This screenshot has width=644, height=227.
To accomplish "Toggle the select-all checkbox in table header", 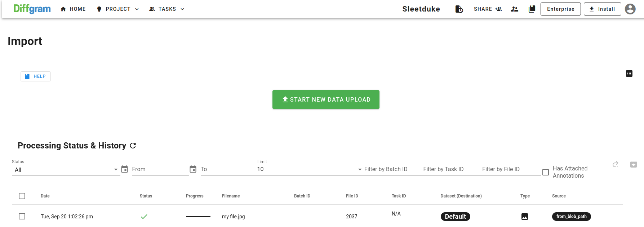I will [22, 196].
